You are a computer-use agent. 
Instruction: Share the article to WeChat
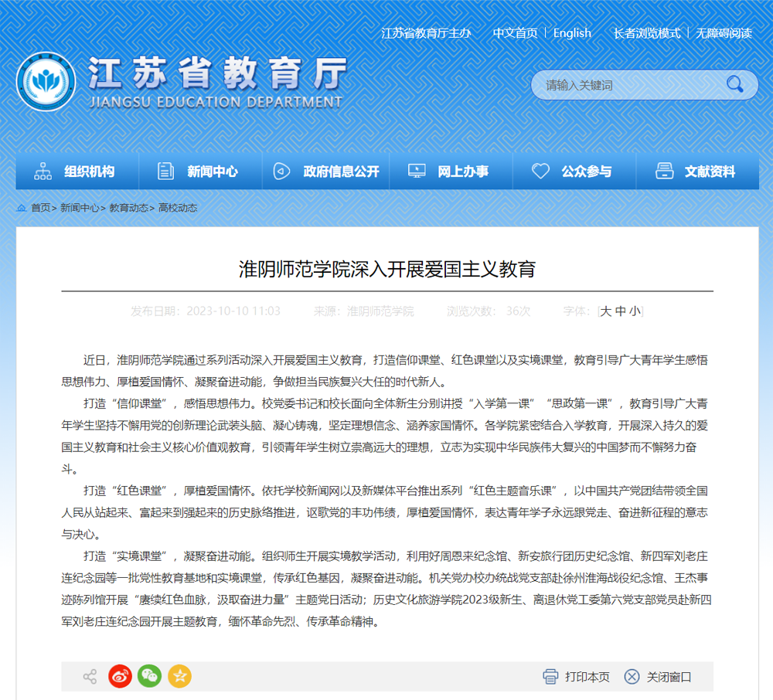pos(149,676)
